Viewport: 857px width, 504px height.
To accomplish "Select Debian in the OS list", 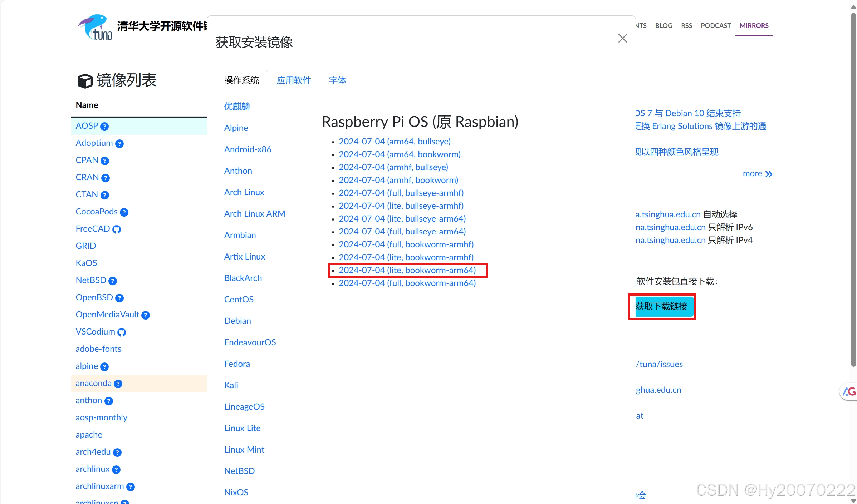I will coord(237,321).
